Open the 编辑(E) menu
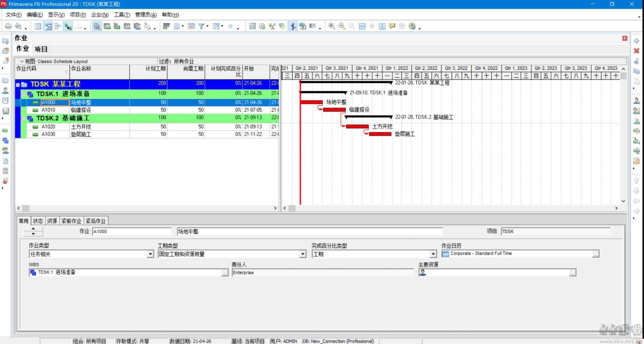The height and width of the screenshot is (344, 644). [x=35, y=15]
